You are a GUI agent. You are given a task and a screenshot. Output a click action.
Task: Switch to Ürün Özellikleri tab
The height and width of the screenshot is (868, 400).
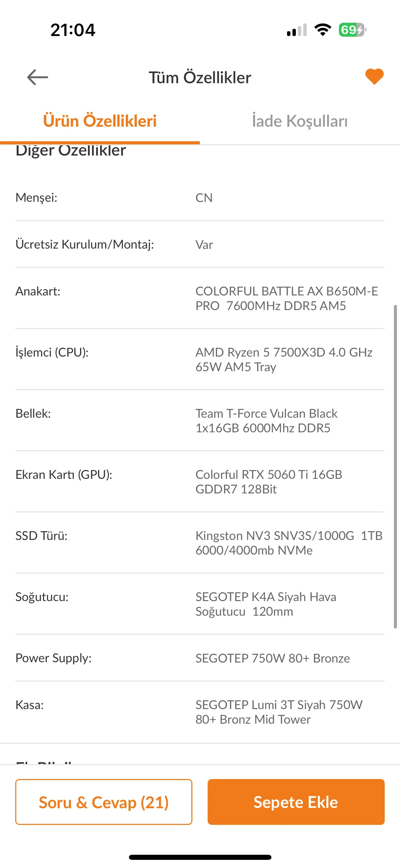click(100, 121)
